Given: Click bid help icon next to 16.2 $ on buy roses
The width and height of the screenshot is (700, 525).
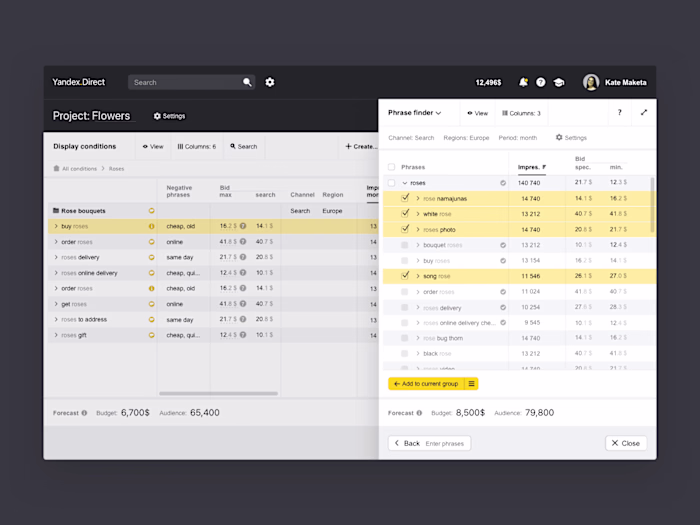Looking at the screenshot, I should click(x=243, y=226).
